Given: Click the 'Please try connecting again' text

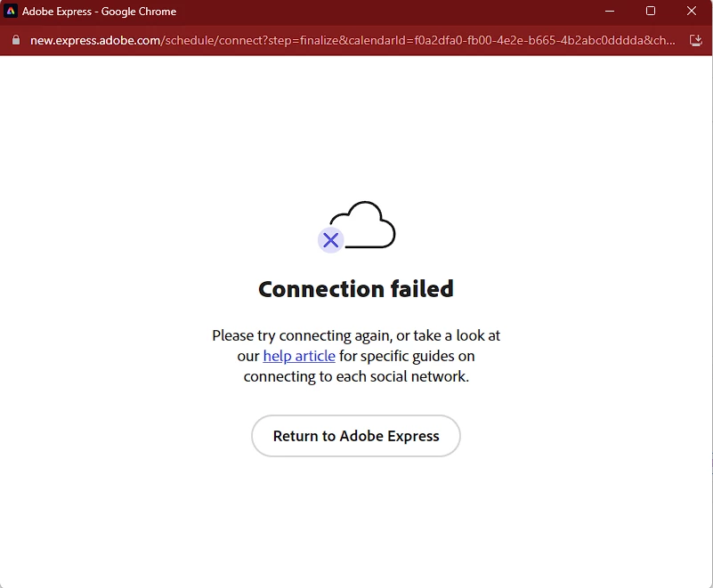Looking at the screenshot, I should pyautogui.click(x=302, y=335).
